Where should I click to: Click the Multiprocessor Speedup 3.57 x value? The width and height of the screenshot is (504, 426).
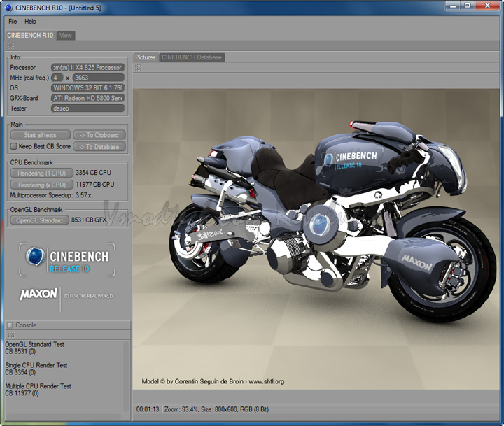tap(83, 195)
